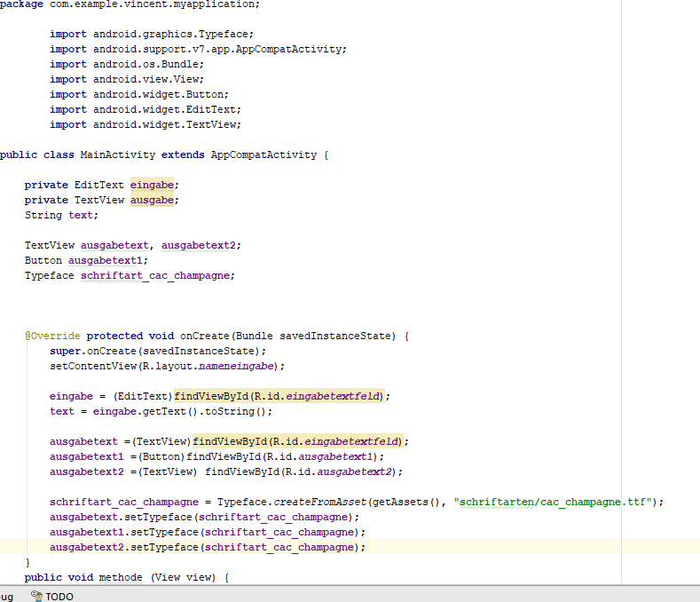Click the @Override annotation
700x602 pixels.
click(52, 336)
